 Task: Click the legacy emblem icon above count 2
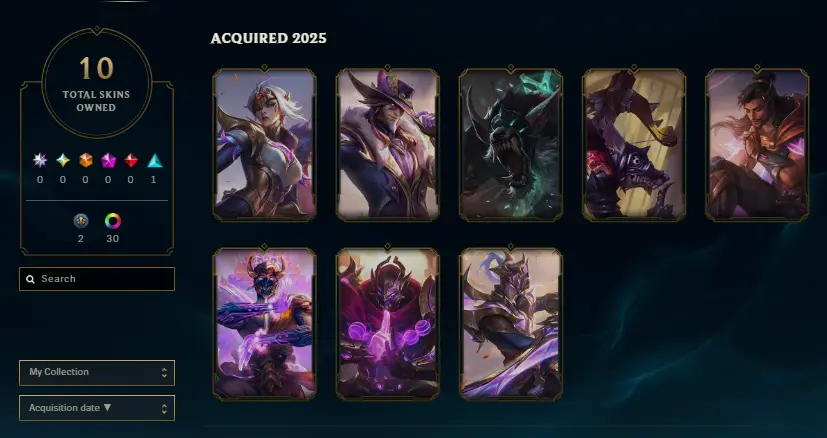click(x=81, y=221)
